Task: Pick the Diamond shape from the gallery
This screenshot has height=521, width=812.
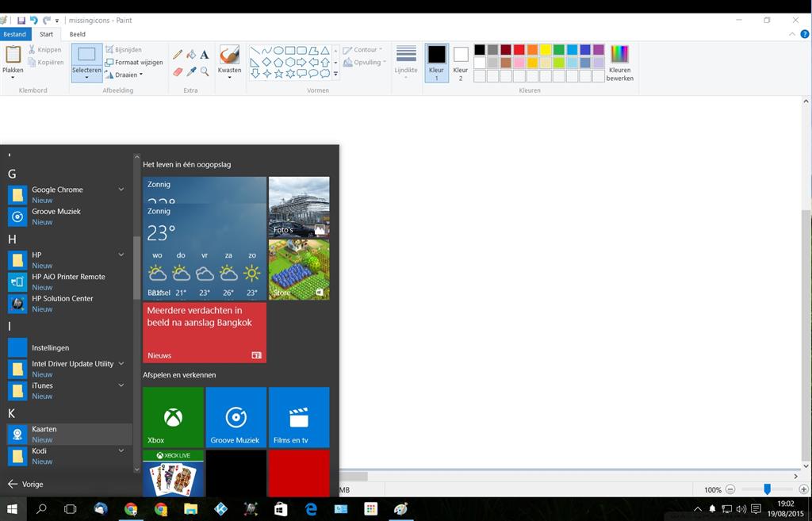Action: (266, 62)
